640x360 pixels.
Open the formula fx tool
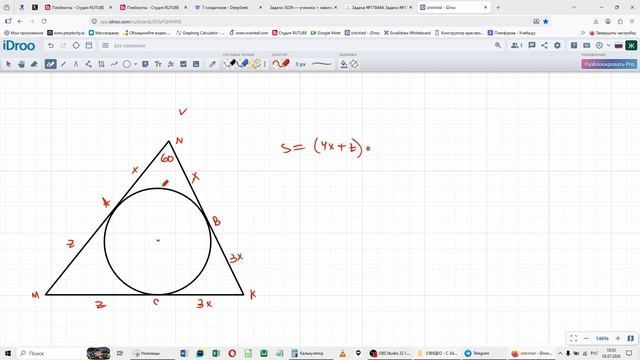coord(171,64)
